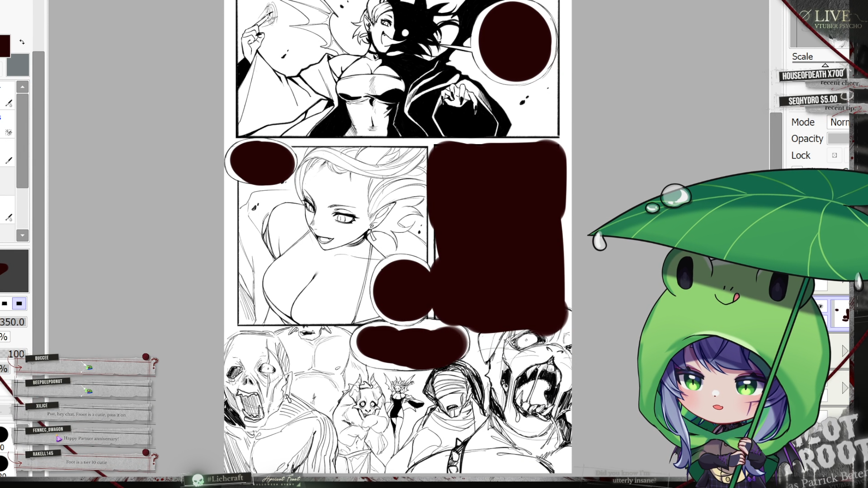Expand the second collapsed layer folder triangle
The image size is (868, 488).
click(x=844, y=388)
